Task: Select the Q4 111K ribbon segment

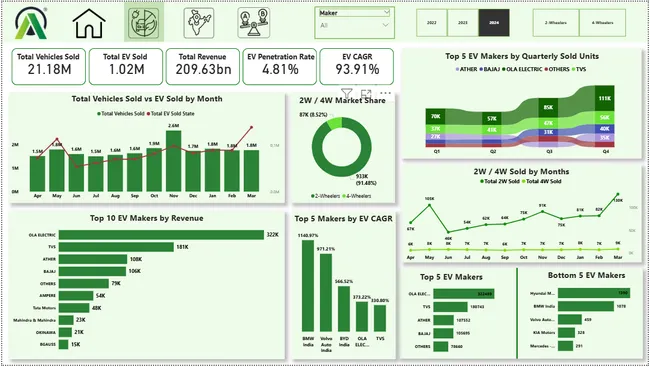Action: [604, 98]
